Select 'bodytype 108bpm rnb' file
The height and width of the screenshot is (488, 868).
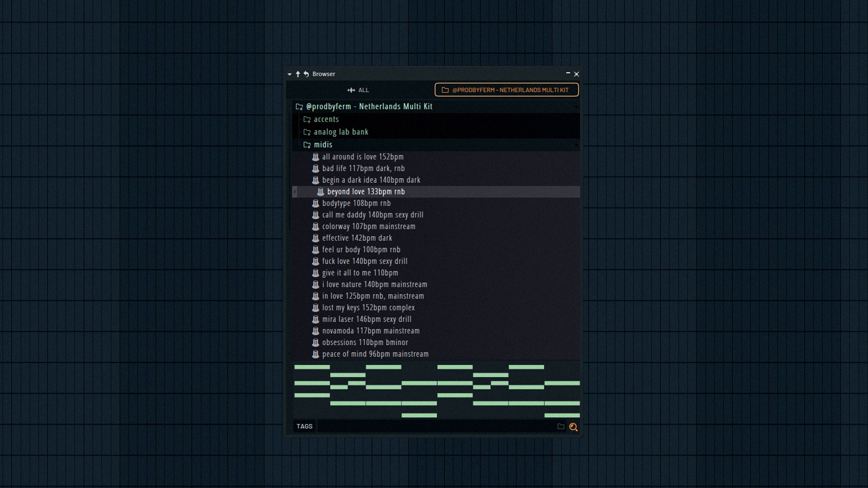436,203
